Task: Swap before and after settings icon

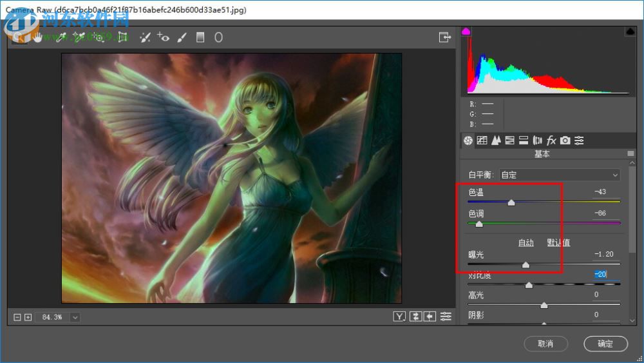Action: click(415, 316)
